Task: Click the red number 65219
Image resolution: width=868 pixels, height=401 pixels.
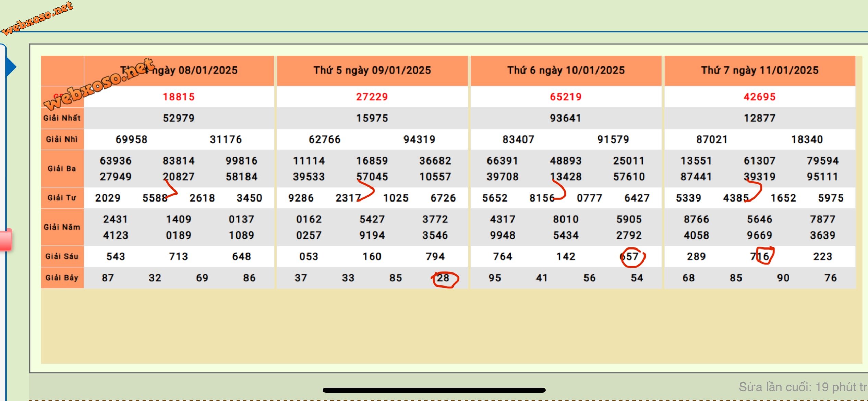Action: 566,97
